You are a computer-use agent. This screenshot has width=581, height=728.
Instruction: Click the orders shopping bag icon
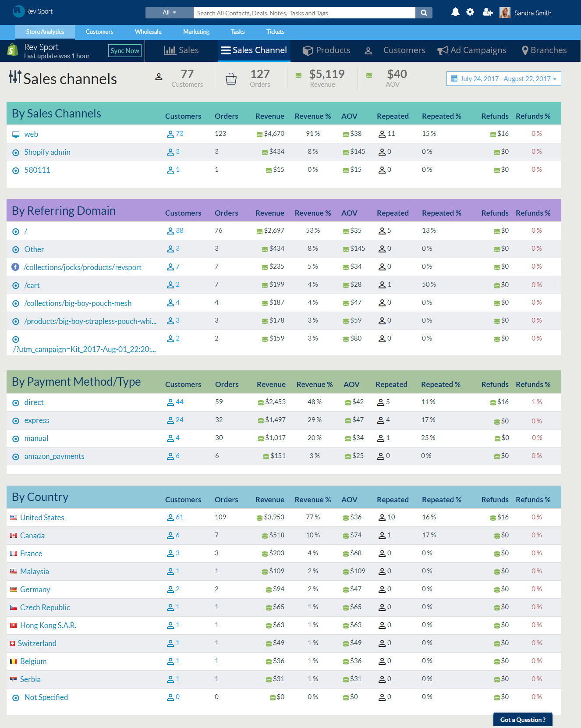(x=231, y=79)
